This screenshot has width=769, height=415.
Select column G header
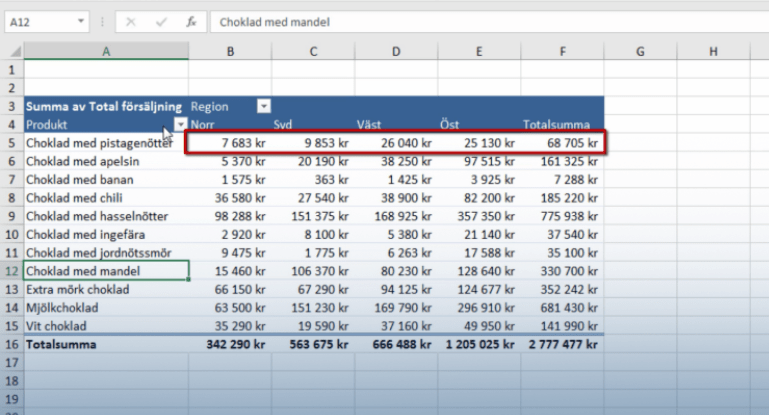pos(638,51)
